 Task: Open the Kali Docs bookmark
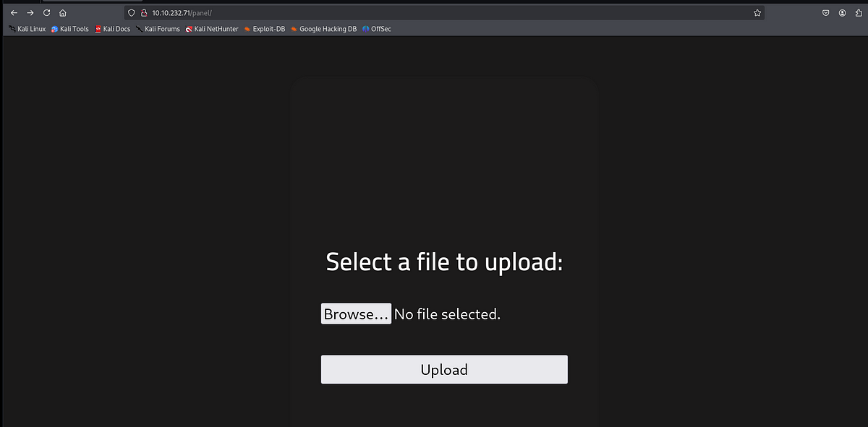point(113,29)
